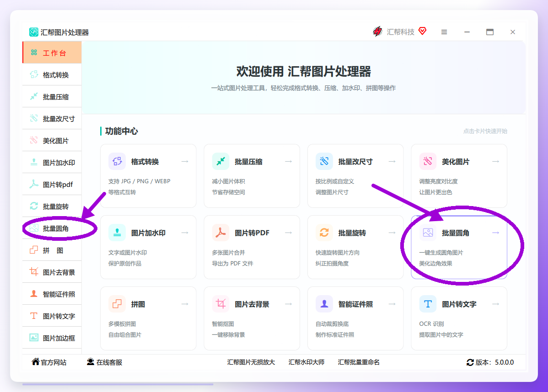The image size is (548, 392).
Task: Select 格式转换 label in the sidebar
Action: coord(55,75)
